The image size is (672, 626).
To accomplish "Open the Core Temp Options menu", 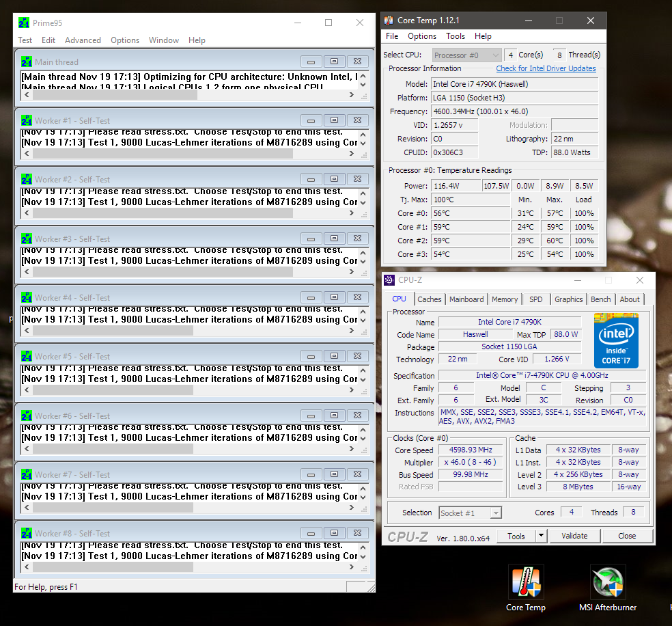I will click(x=422, y=36).
